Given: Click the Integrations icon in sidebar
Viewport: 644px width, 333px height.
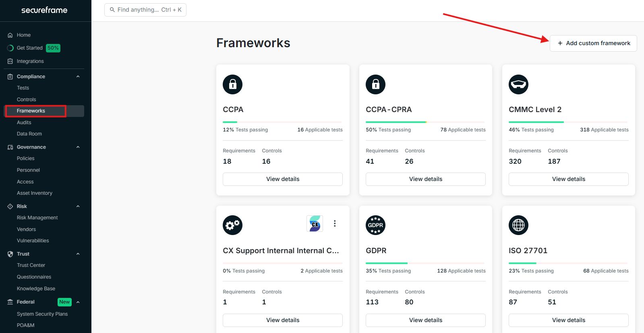Looking at the screenshot, I should pyautogui.click(x=10, y=61).
